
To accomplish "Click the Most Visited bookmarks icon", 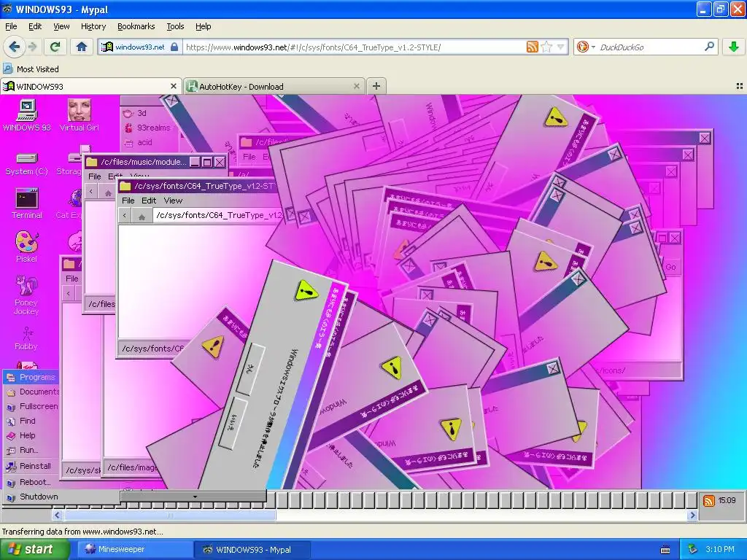I will point(7,69).
